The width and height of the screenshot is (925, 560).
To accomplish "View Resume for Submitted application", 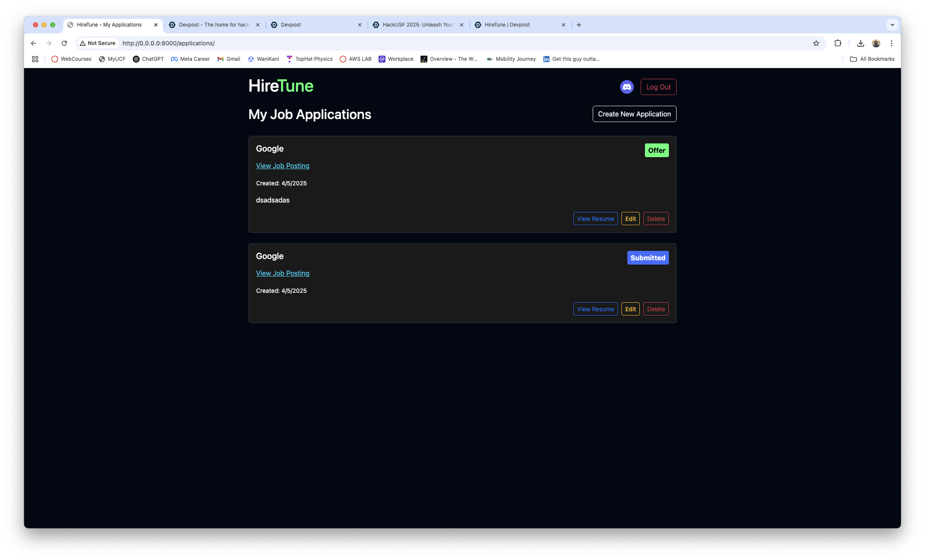I will (595, 309).
